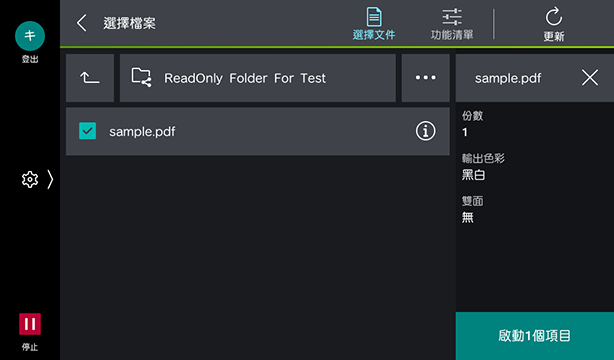Close the sample.pdf details panel
Image resolution: width=614 pixels, height=360 pixels.
point(590,78)
